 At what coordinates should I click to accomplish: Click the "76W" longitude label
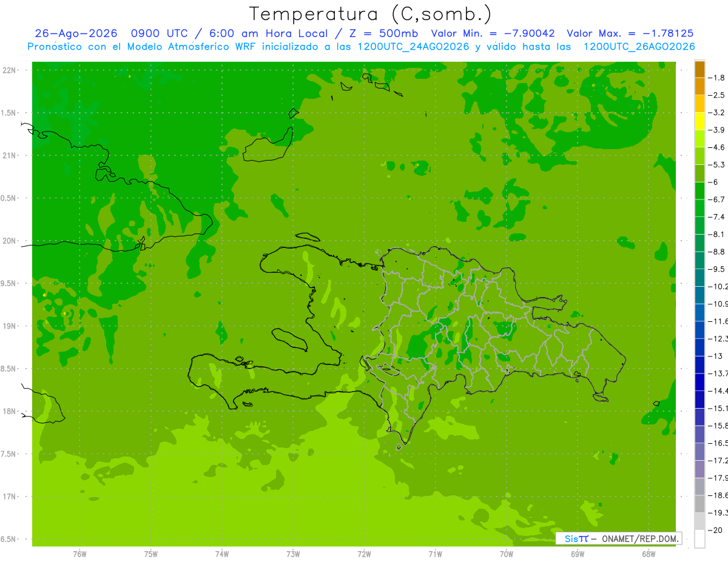[79, 554]
